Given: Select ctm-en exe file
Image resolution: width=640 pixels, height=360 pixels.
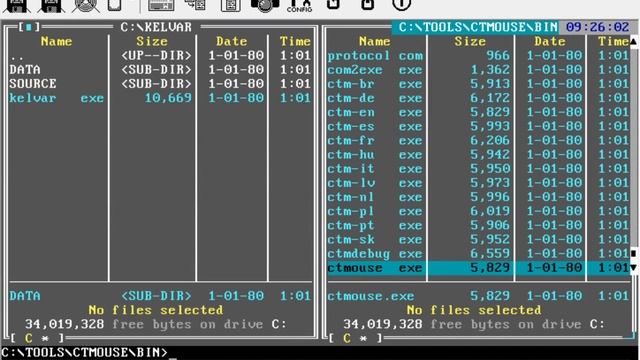Looking at the screenshot, I should click(x=478, y=112).
